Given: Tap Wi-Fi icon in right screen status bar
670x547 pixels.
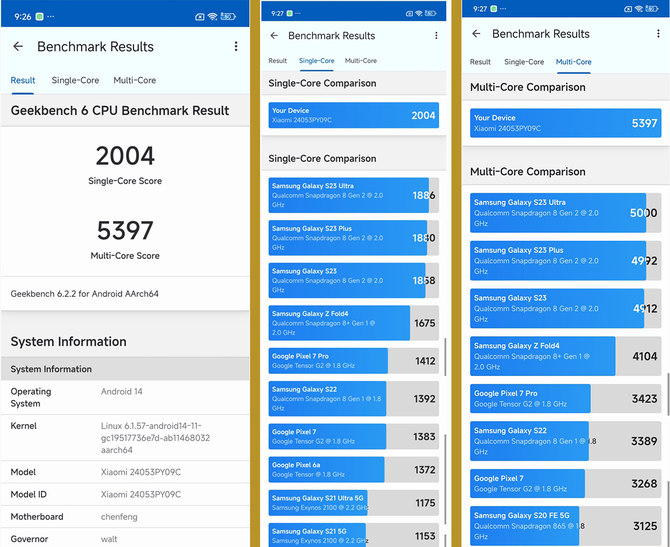Looking at the screenshot, I should click(x=639, y=9).
